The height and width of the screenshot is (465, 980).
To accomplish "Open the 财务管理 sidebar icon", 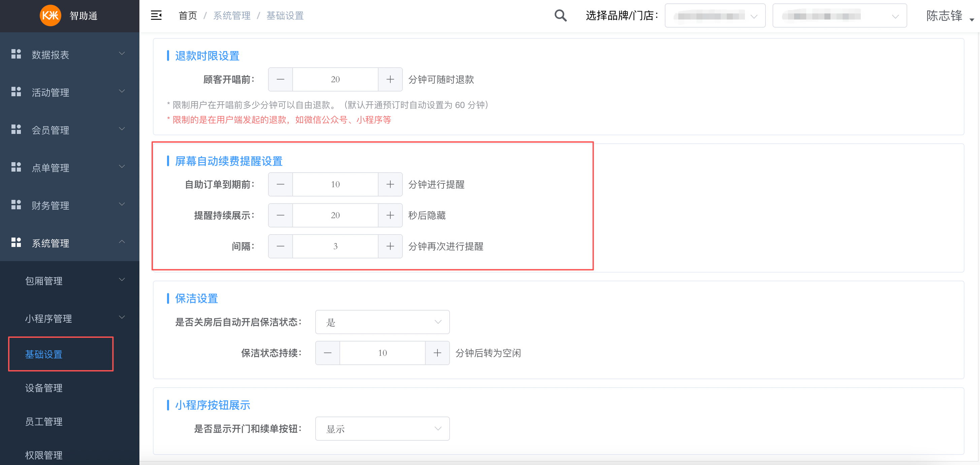I will pyautogui.click(x=16, y=205).
